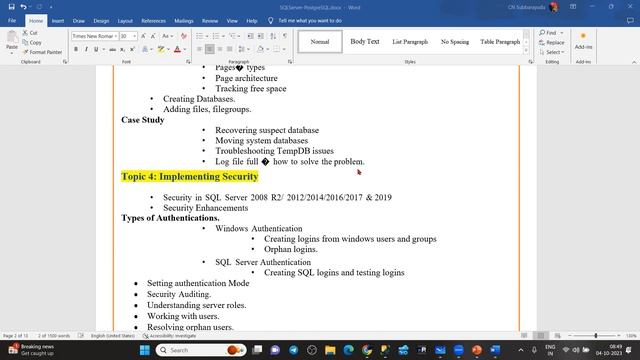Viewport: 640px width, 360px height.
Task: Click the proofing check icon in status bar
Action: point(81,336)
